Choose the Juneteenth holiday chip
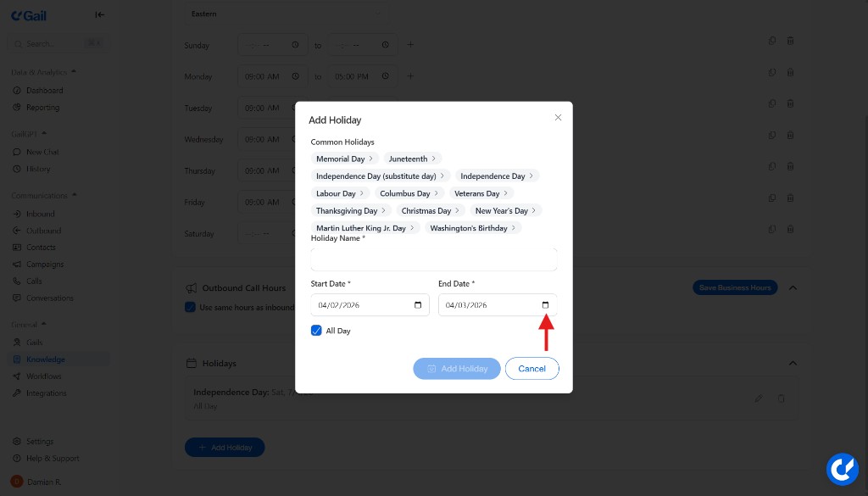Image resolution: width=868 pixels, height=496 pixels. (x=413, y=159)
